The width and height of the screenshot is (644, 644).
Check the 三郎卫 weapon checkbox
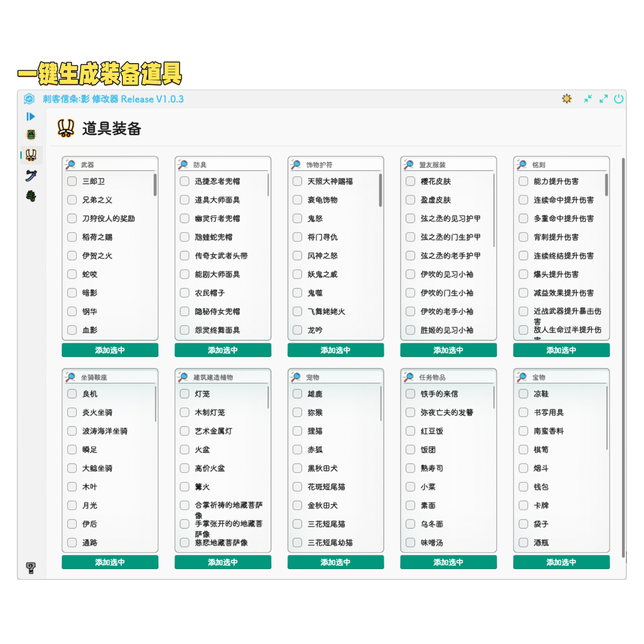tap(72, 181)
